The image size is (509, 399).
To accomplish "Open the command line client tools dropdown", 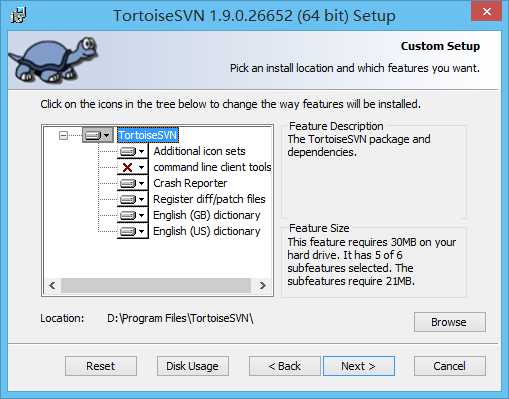I will pyautogui.click(x=133, y=167).
